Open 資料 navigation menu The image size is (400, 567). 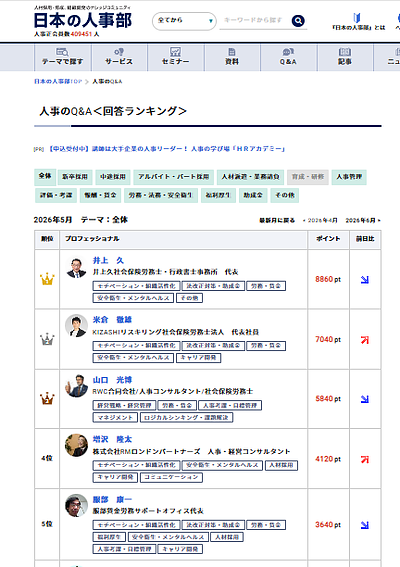tap(232, 57)
